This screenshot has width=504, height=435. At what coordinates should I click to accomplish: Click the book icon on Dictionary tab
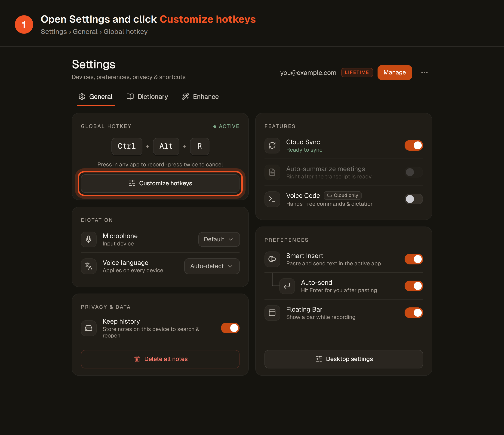pyautogui.click(x=130, y=97)
